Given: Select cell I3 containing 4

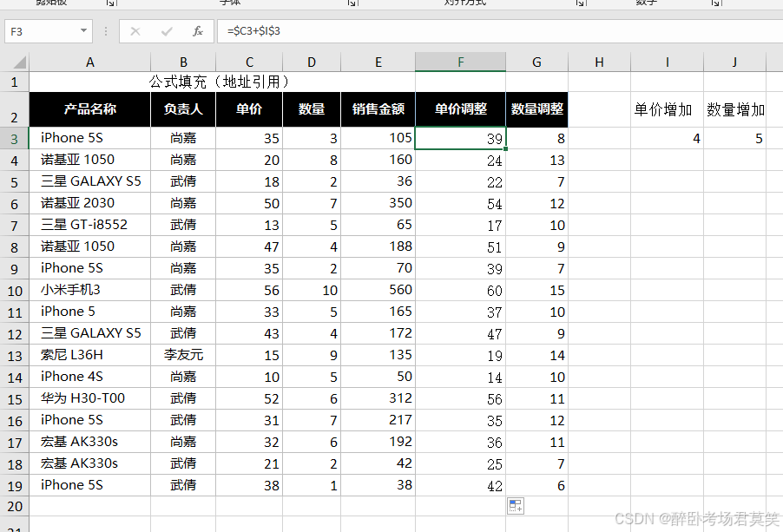Looking at the screenshot, I should (x=668, y=138).
